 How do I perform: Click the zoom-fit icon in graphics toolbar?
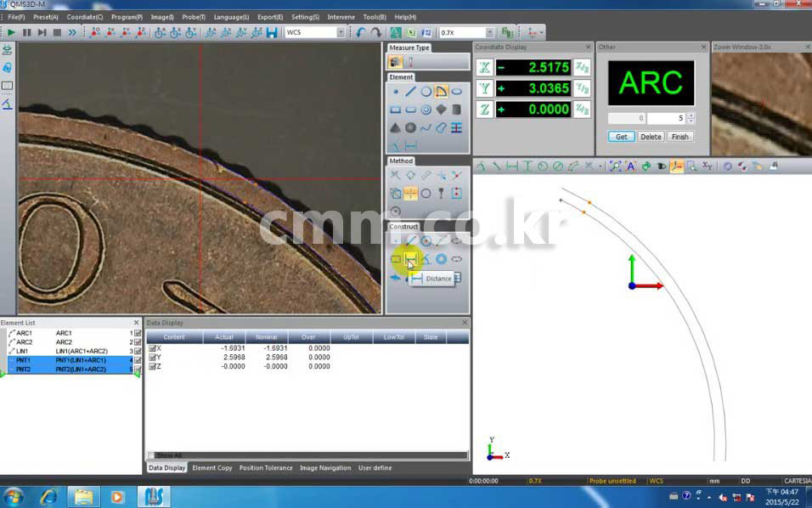click(615, 167)
